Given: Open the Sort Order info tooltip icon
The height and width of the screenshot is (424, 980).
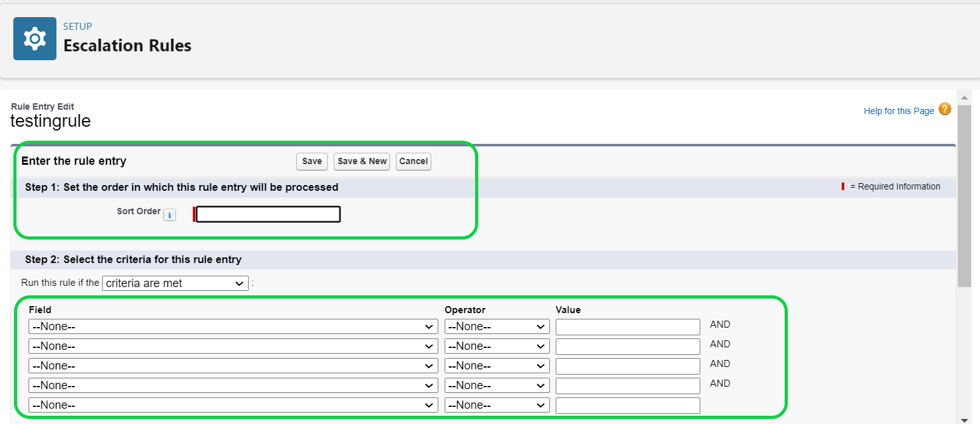Looking at the screenshot, I should (169, 214).
